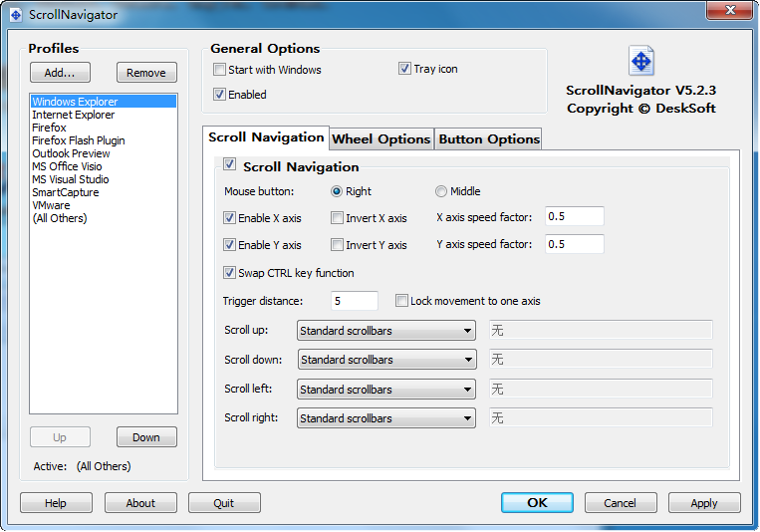760x532 pixels.
Task: Select the Firefox Flash Plugin profile
Action: point(79,140)
